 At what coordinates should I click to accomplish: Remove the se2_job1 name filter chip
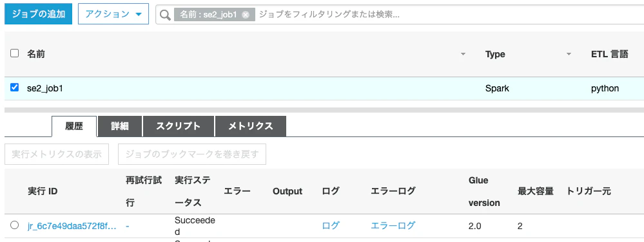tap(246, 15)
